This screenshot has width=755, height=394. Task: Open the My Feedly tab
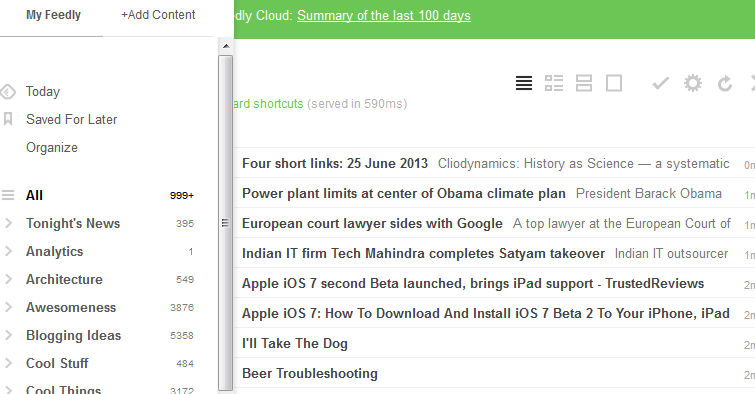(x=53, y=15)
